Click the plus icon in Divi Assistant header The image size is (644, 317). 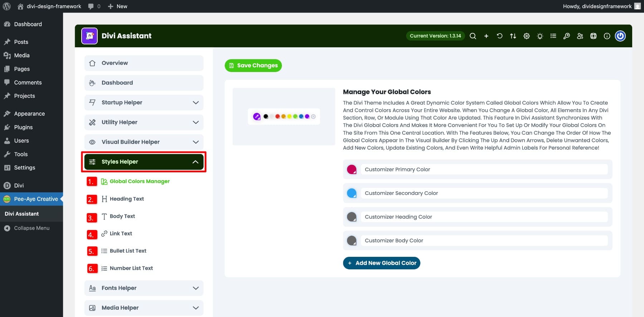tap(486, 36)
